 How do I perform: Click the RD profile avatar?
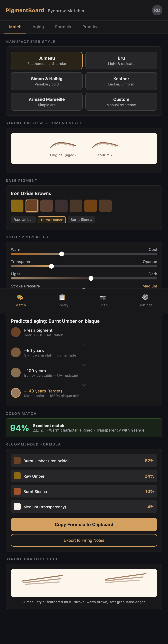click(x=157, y=10)
